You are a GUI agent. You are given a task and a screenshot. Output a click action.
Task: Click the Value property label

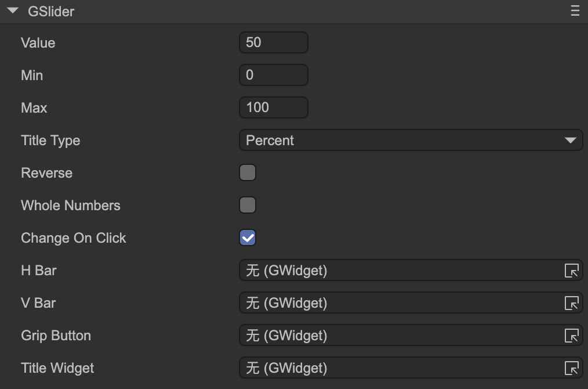tap(38, 43)
